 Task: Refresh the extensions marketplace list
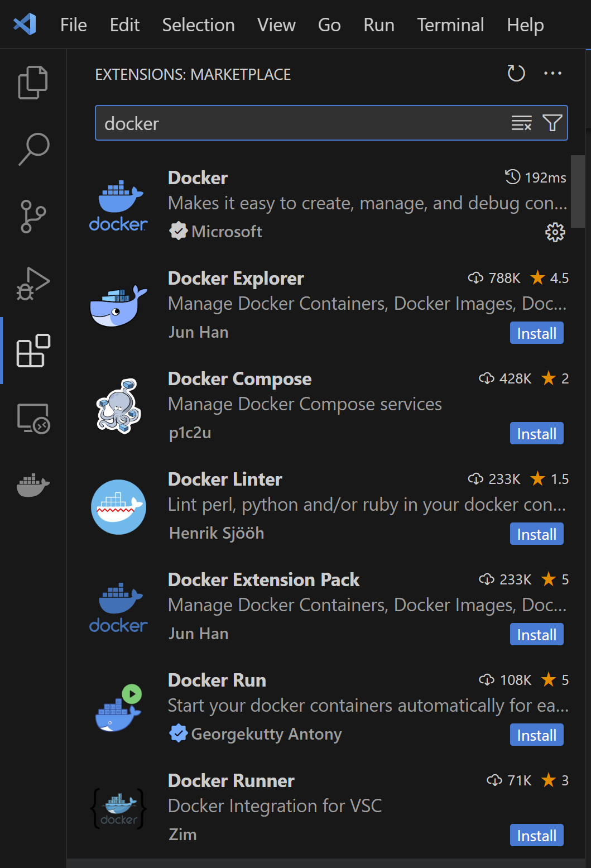click(x=516, y=74)
